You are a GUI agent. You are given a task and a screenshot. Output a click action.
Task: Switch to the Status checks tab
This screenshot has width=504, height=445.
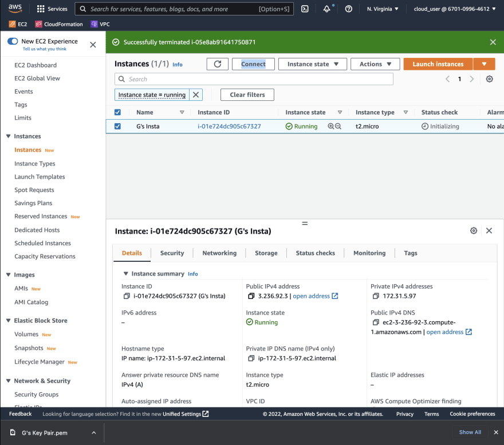pos(316,253)
